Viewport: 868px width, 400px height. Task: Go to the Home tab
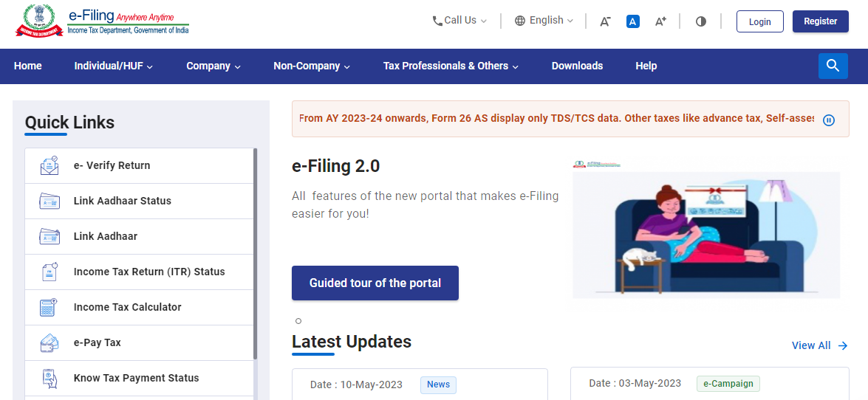pos(27,66)
